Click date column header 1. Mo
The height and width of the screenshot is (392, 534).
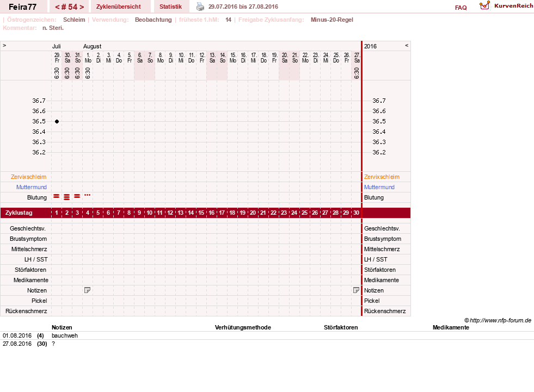tap(88, 58)
